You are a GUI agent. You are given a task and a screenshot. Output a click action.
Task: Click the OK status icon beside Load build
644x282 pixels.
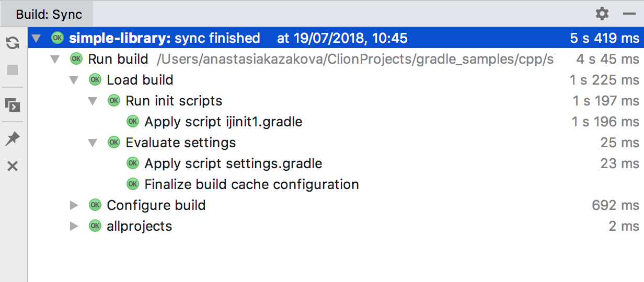coord(95,80)
